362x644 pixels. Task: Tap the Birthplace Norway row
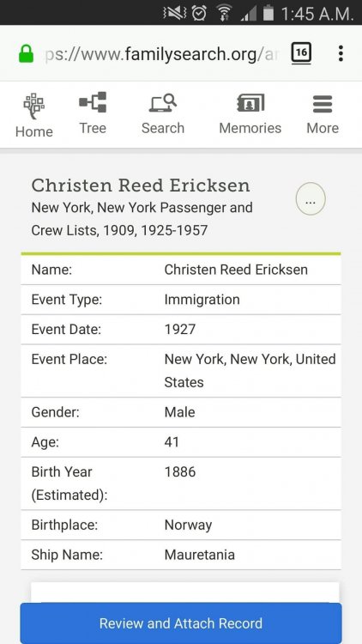coord(181,525)
